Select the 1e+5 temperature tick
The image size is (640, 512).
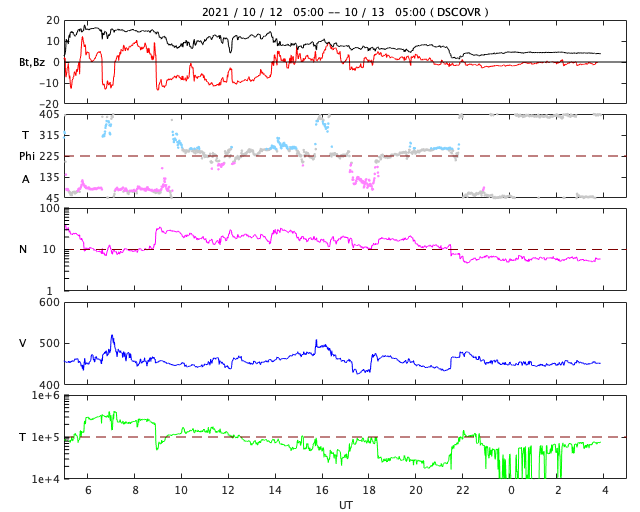coord(46,437)
